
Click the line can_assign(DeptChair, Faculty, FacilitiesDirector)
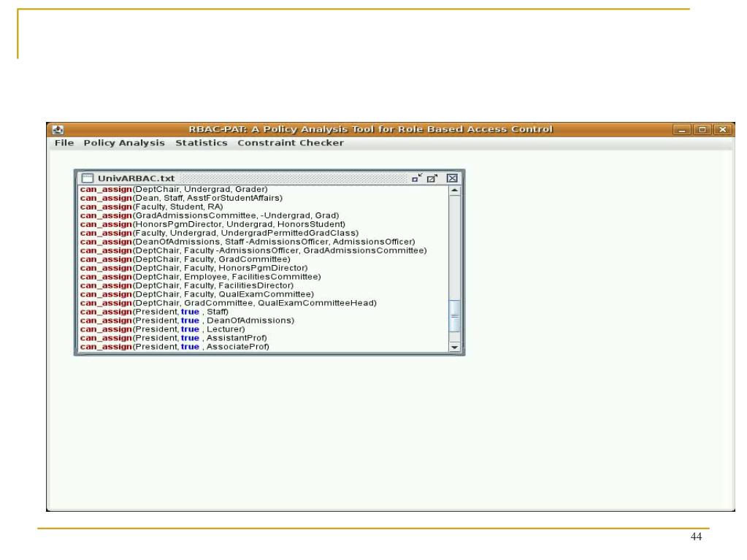pos(187,285)
